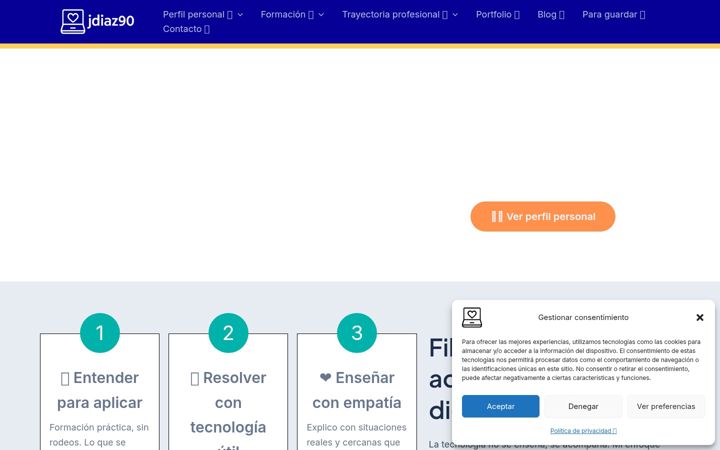Viewport: 720px width, 450px height.
Task: Click the cookie explanation paragraph in dialog
Action: pyautogui.click(x=581, y=360)
